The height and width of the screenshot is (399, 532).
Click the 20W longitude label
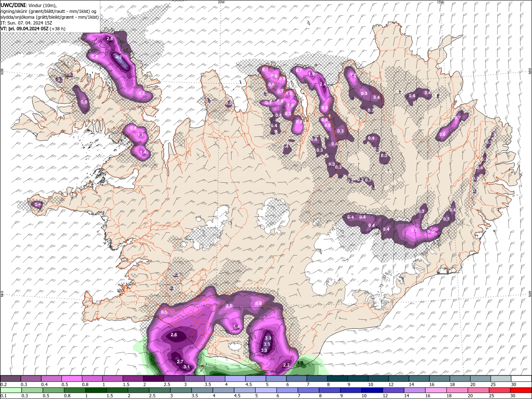click(x=221, y=2)
